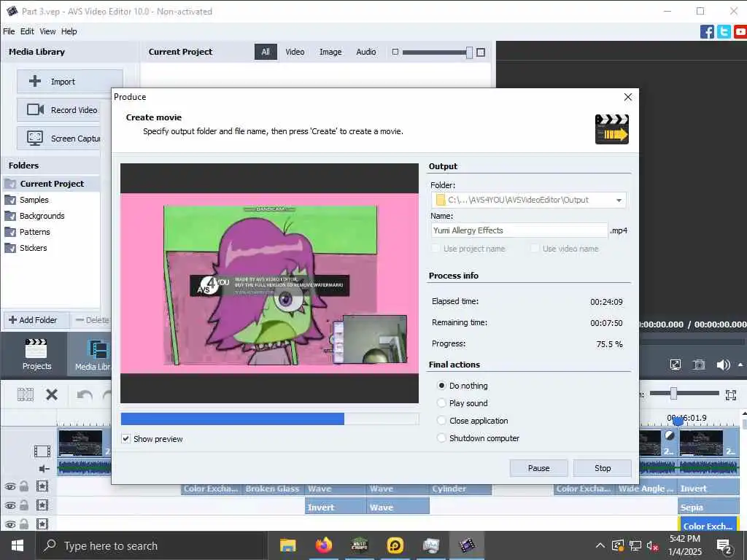Screen dimensions: 747x560
Task: Open the Edit menu
Action: coord(27,31)
